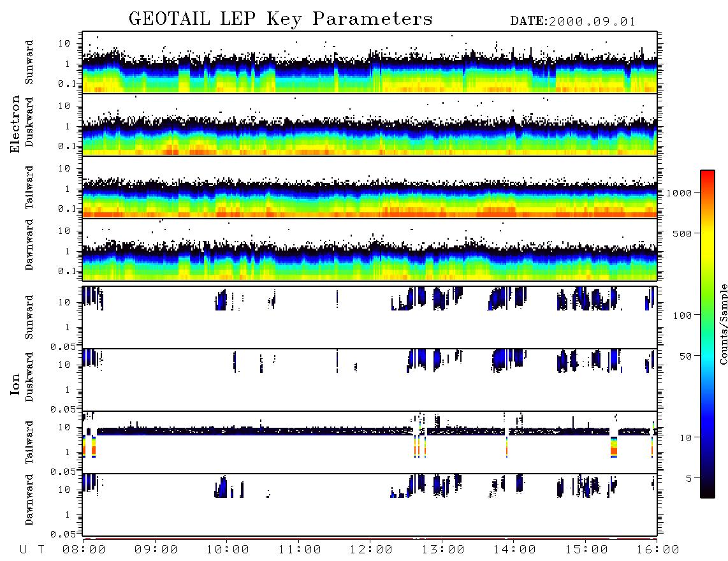
Task: Select the 16:00 time tick label
Action: (658, 550)
